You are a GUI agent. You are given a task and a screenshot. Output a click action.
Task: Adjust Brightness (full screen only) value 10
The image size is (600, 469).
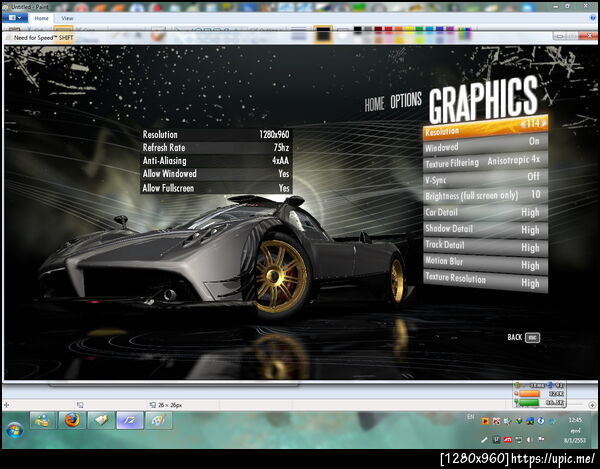point(486,195)
